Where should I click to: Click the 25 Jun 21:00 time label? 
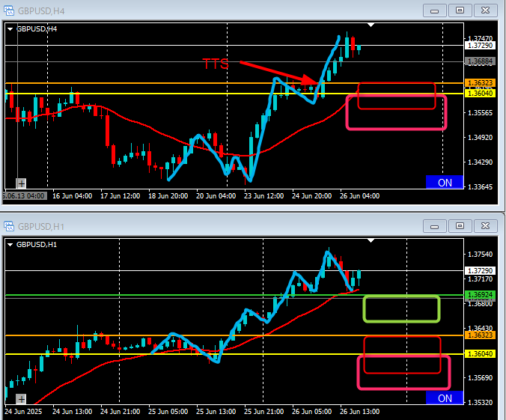264,412
